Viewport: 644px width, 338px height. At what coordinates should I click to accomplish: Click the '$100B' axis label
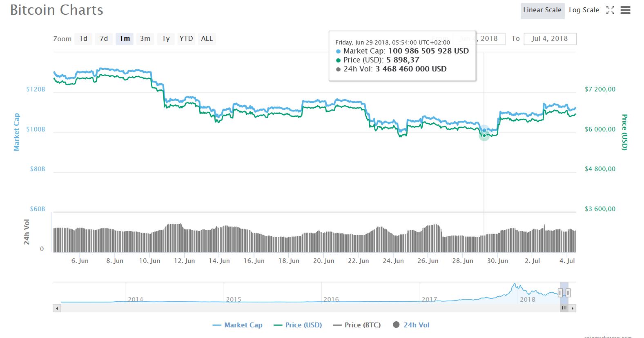coord(36,129)
